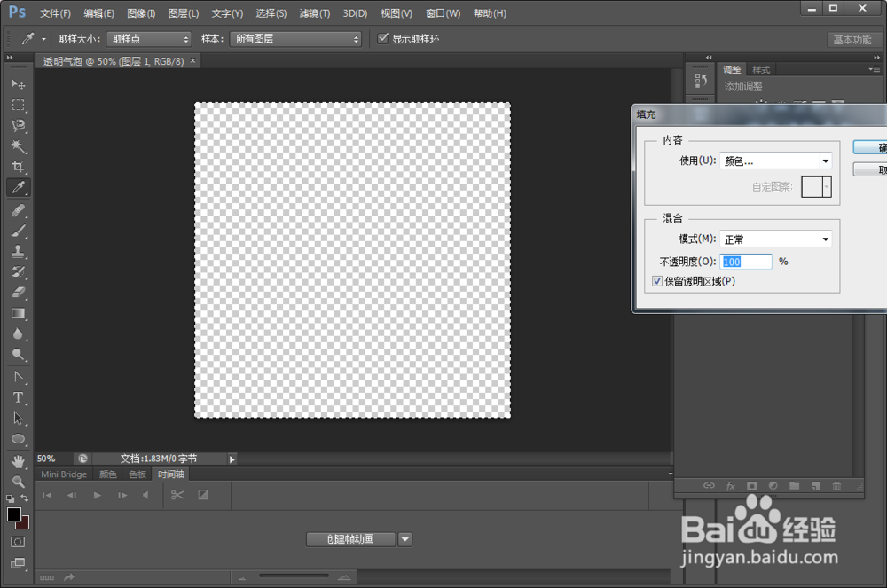The image size is (887, 588).
Task: Select the Eraser tool
Action: [x=18, y=293]
